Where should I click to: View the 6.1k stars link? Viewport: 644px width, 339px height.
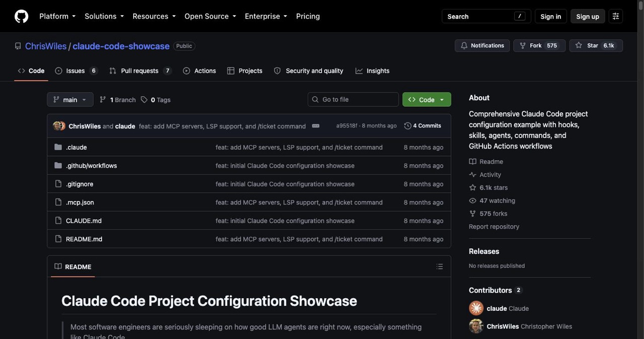point(488,188)
